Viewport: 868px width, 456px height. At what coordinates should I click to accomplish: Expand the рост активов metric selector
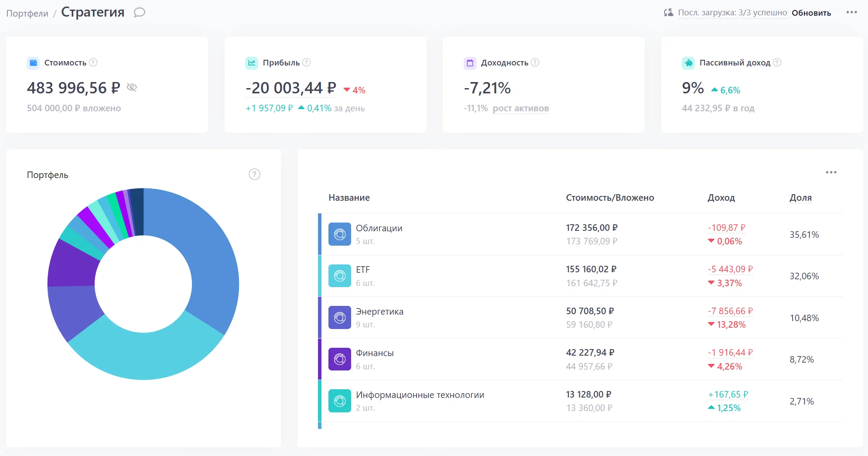pyautogui.click(x=521, y=108)
